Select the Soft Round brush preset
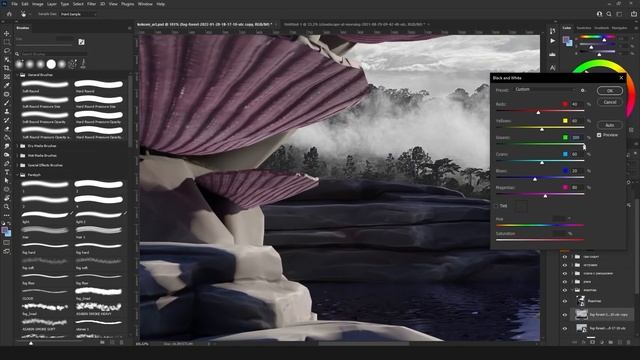640x360 pixels. [x=45, y=87]
